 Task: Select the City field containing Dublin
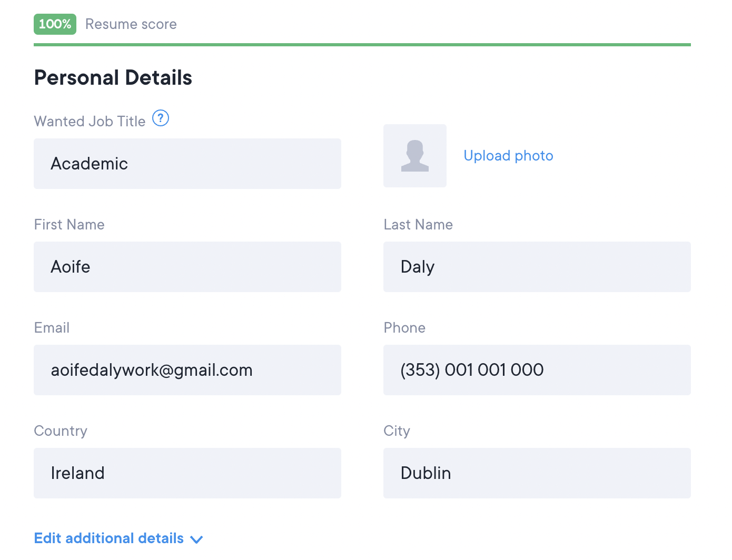[537, 473]
